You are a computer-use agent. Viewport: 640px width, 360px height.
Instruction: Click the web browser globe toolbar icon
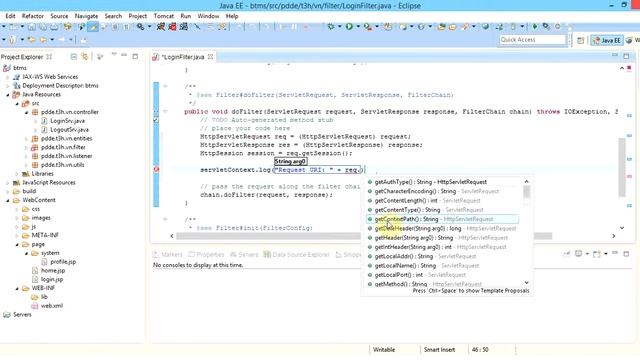485,27
